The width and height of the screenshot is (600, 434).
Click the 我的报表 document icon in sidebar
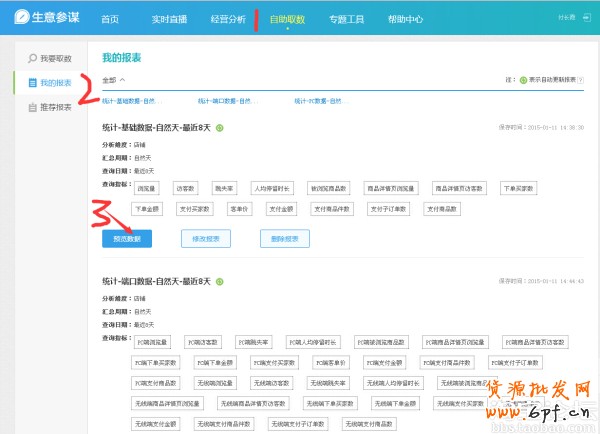click(x=32, y=81)
